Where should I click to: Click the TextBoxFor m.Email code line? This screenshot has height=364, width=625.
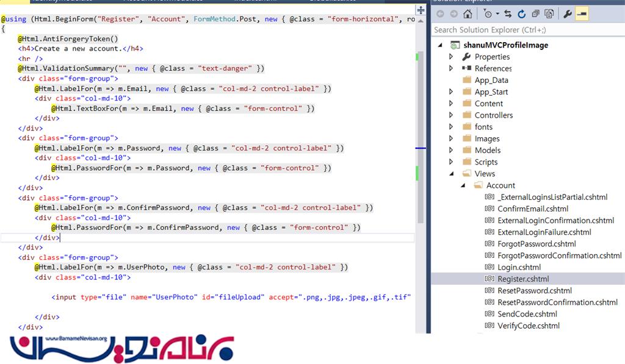183,109
